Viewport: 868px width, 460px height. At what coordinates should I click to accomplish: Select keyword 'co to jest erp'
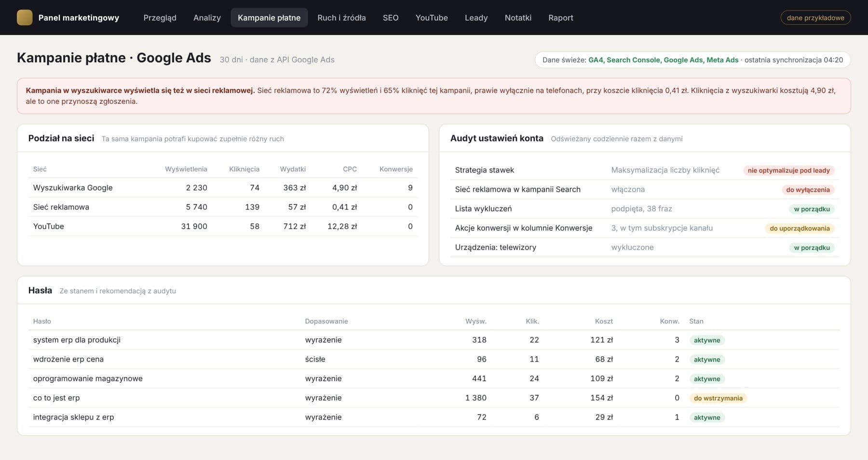tap(56, 398)
